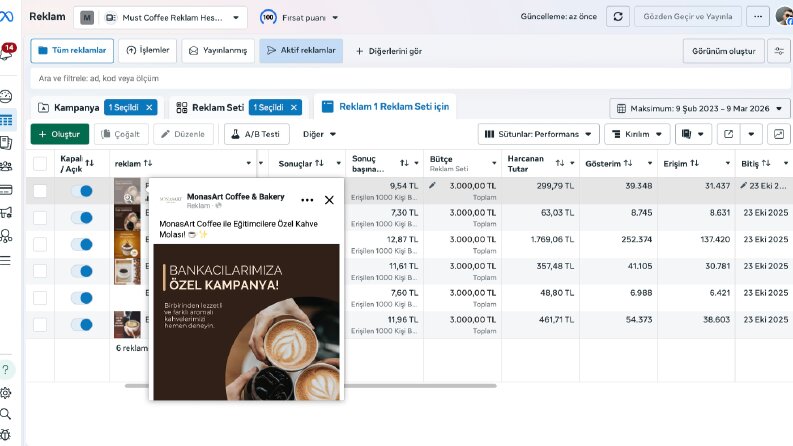Image resolution: width=793 pixels, height=446 pixels.
Task: Expand the Fırsat puanı dropdown
Action: click(x=299, y=18)
